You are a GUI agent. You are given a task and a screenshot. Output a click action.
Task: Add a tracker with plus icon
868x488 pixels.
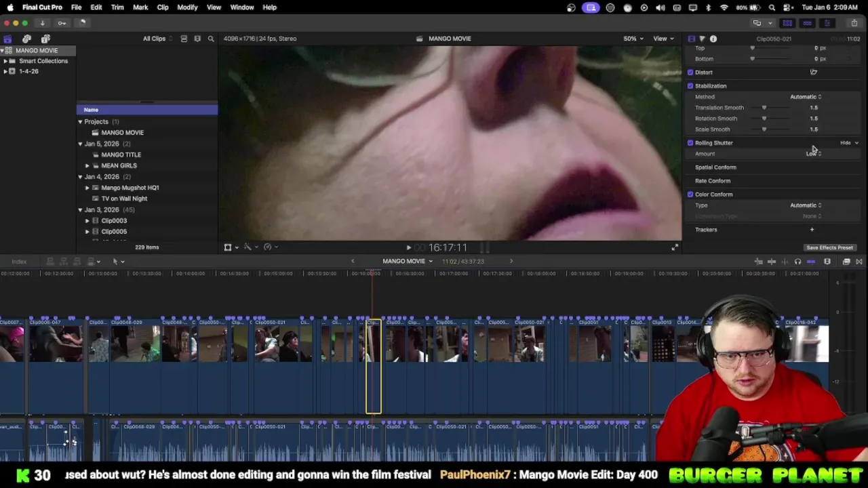[x=812, y=230]
